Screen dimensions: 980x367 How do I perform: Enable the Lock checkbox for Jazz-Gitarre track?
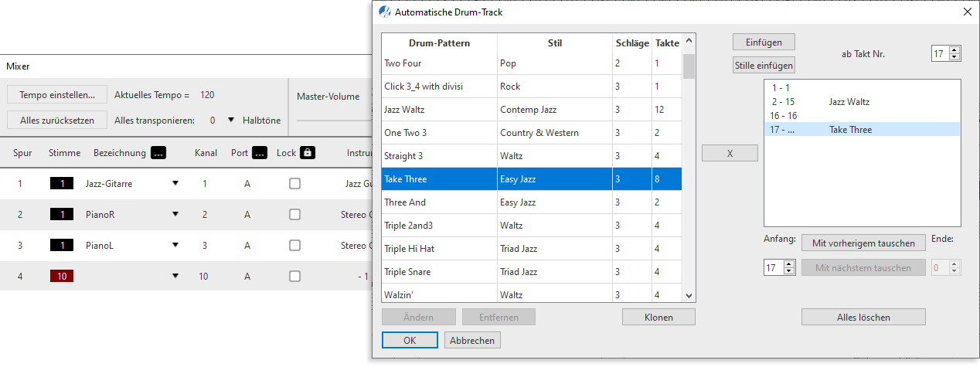[294, 184]
